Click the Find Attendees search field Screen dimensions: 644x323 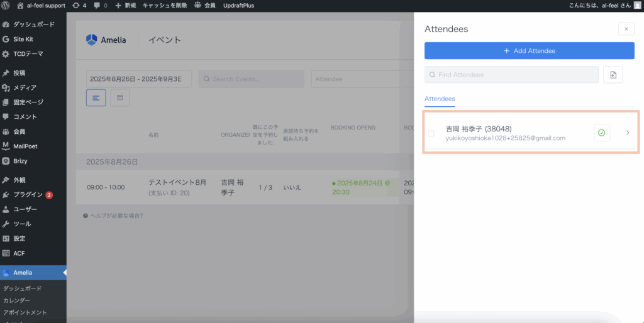pyautogui.click(x=511, y=75)
